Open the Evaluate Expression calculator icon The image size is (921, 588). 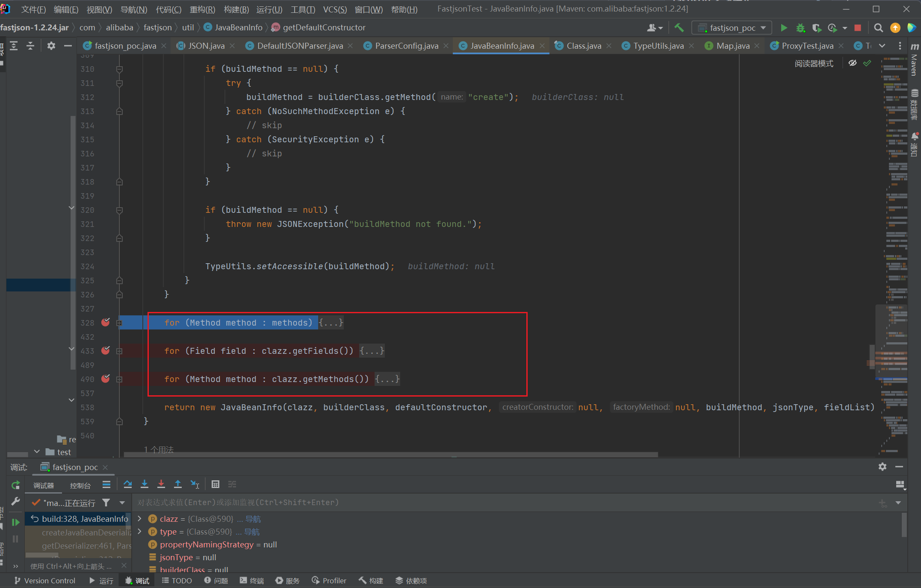pos(215,484)
